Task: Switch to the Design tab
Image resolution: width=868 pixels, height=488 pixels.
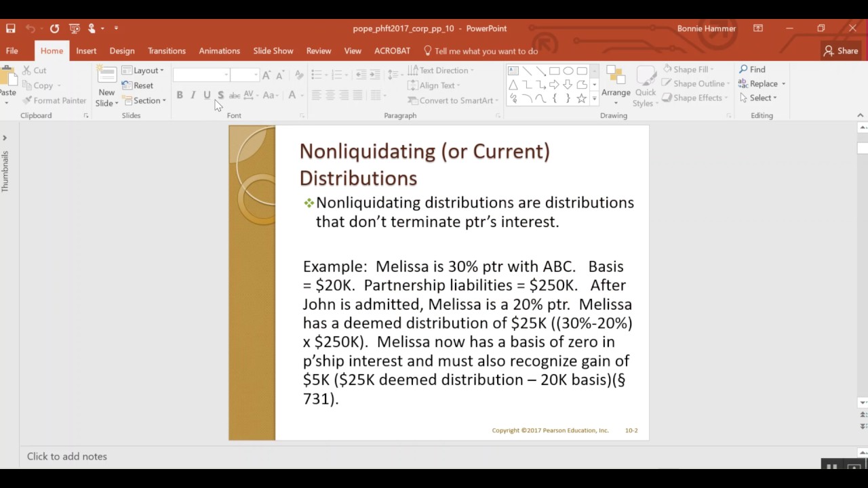Action: point(122,51)
